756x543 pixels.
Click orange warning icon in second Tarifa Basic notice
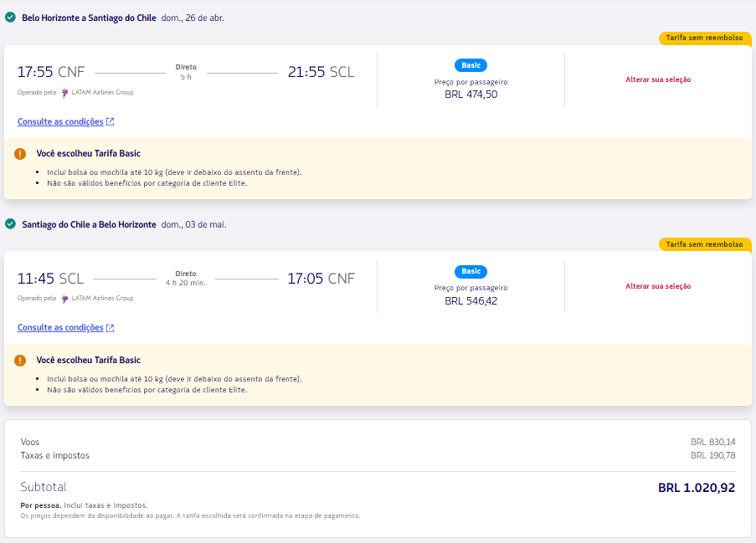tap(20, 361)
